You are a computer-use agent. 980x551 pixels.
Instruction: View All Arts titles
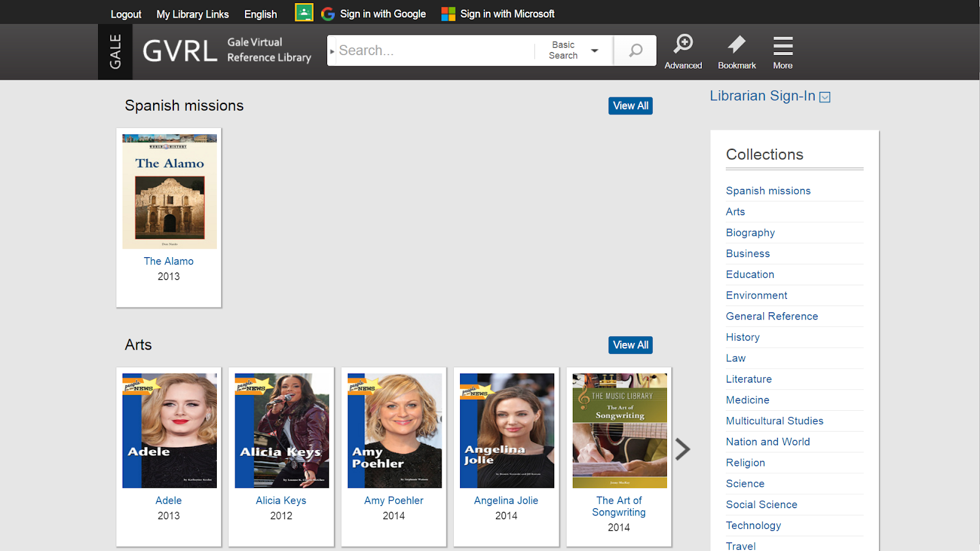coord(630,345)
